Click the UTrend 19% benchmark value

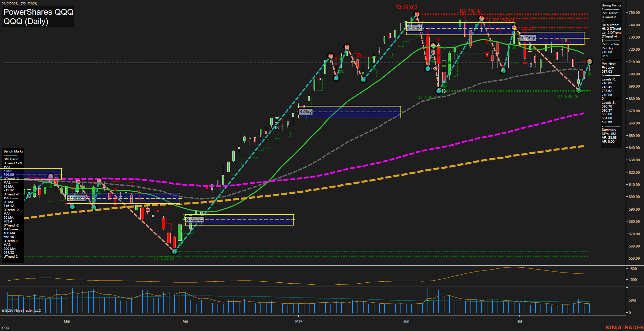(x=13, y=163)
